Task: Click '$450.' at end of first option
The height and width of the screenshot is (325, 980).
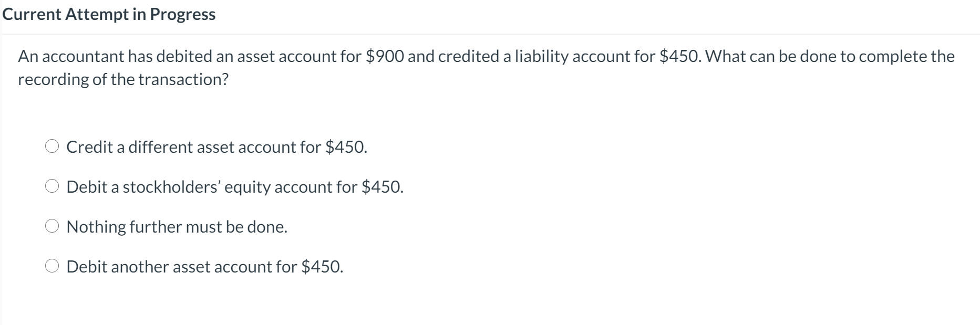Action: [346, 147]
